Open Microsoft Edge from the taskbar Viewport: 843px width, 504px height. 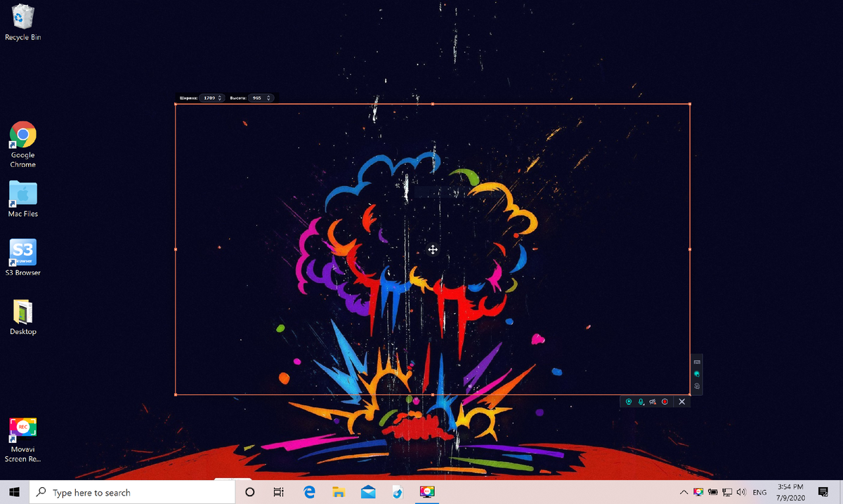308,492
